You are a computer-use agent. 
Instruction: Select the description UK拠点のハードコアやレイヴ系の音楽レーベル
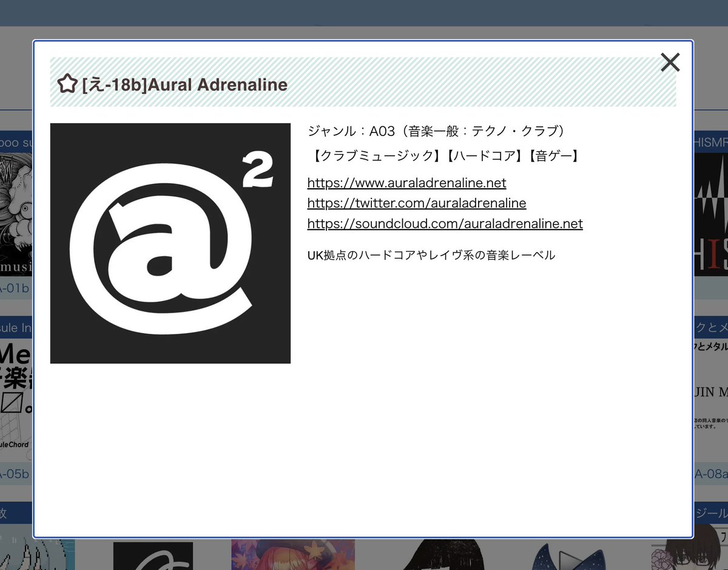click(431, 255)
